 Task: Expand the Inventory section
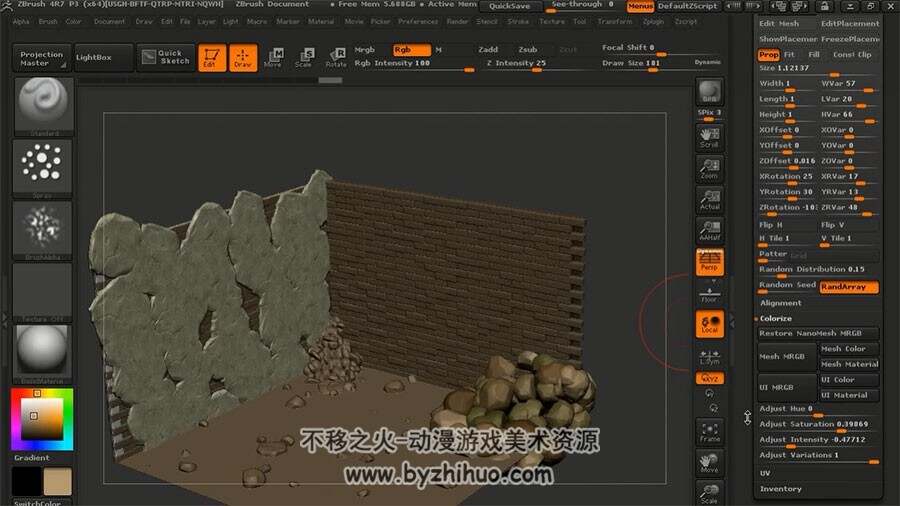click(781, 489)
